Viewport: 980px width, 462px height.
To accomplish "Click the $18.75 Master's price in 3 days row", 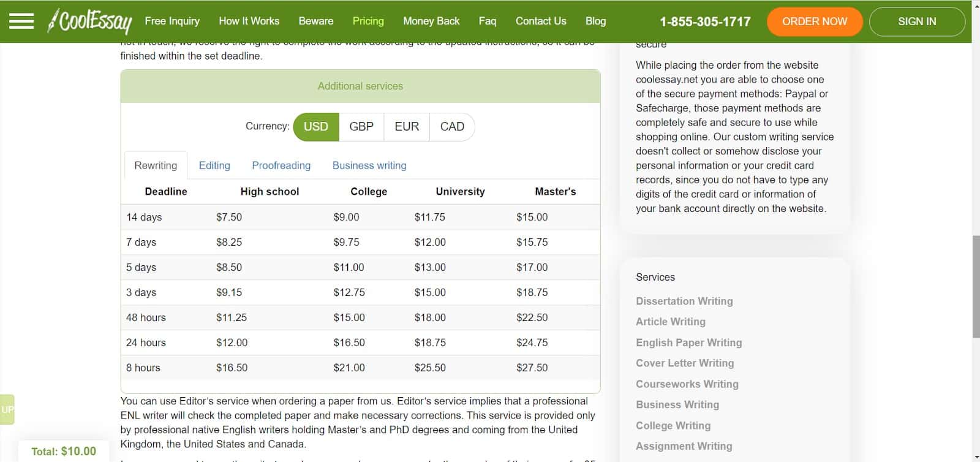I will 532,293.
